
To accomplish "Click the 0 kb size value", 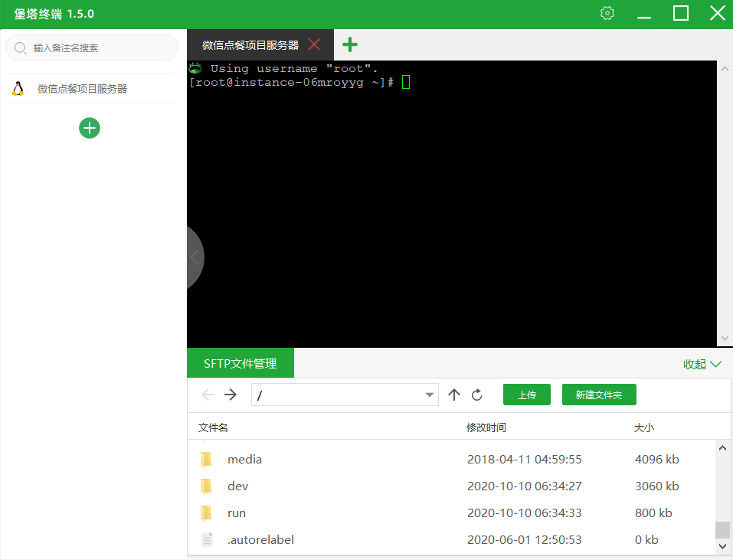I will pos(646,539).
